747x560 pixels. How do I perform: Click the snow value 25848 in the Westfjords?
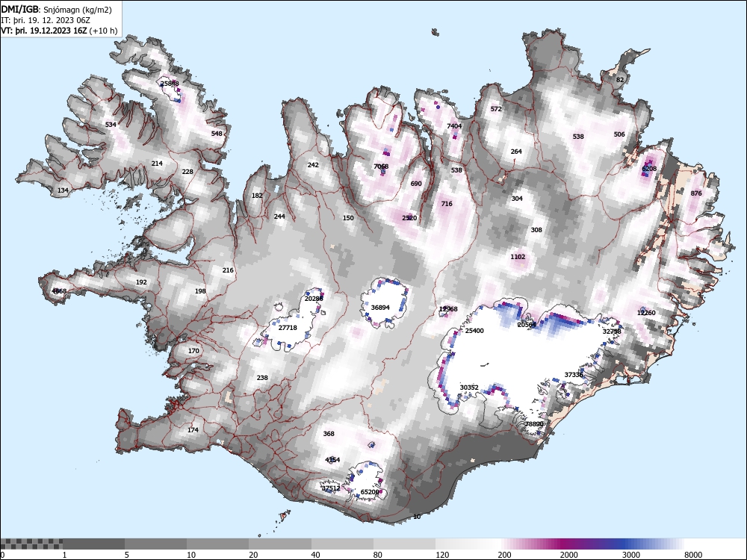(170, 84)
